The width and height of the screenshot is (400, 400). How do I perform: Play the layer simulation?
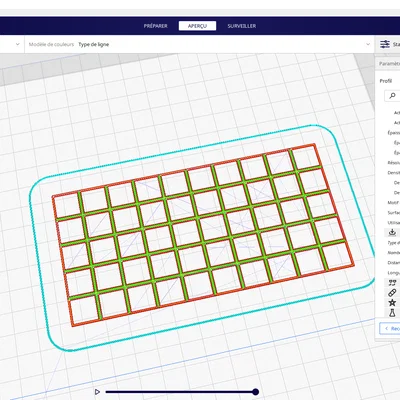[x=97, y=392]
